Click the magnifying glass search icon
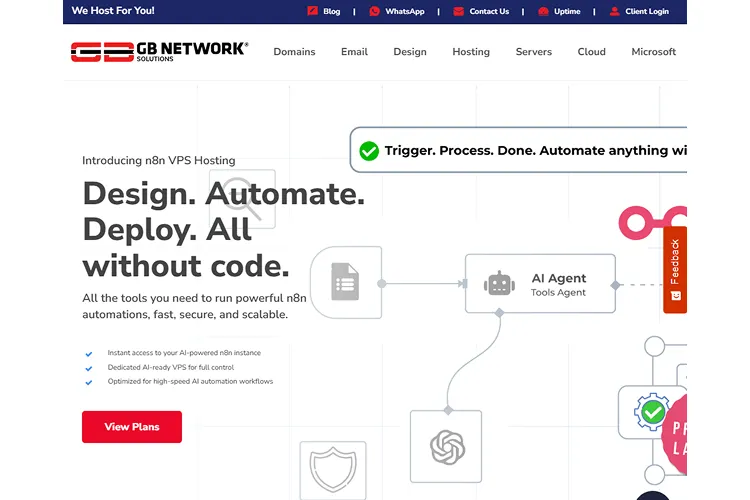 [243, 199]
